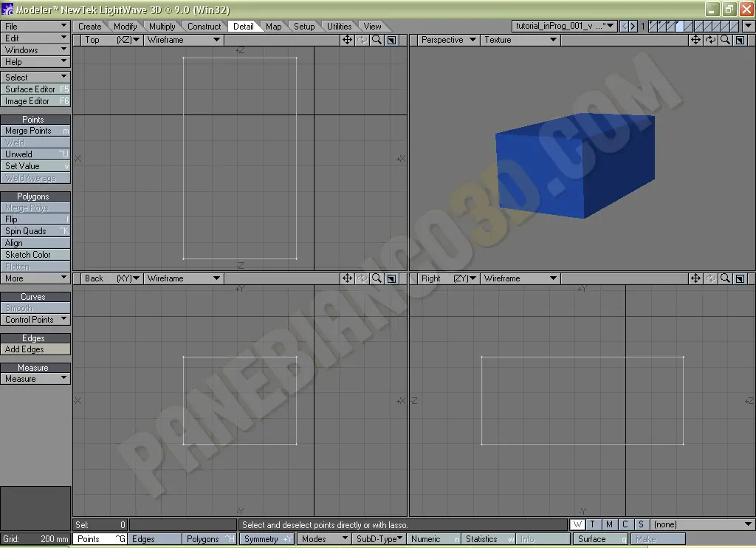Screen dimensions: 756x548
Task: Select the first layer button in layer bank
Action: pos(653,26)
